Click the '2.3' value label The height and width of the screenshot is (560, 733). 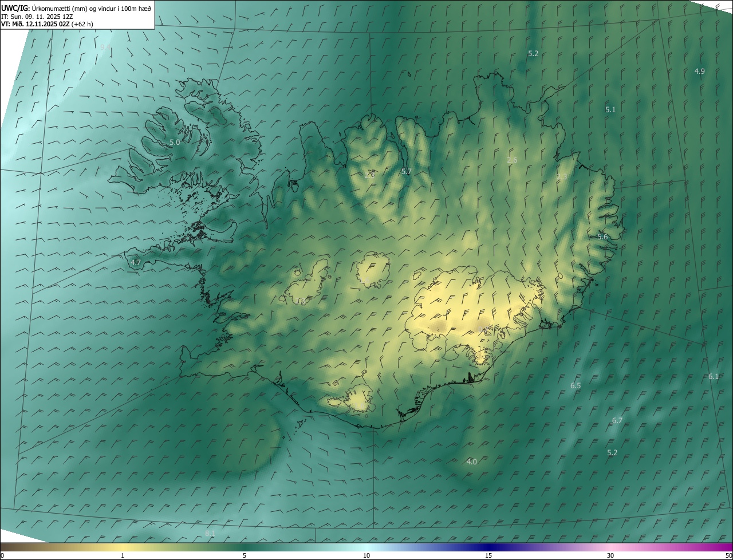pos(562,177)
